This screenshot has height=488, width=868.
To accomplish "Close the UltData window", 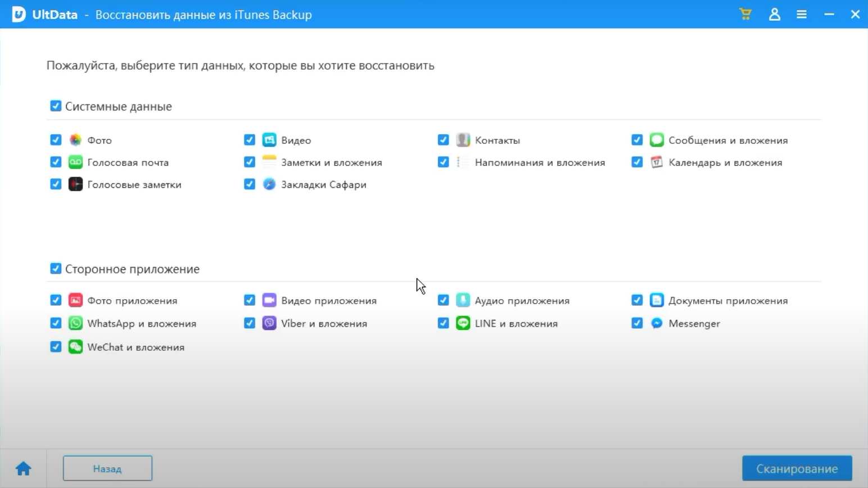I will point(855,14).
